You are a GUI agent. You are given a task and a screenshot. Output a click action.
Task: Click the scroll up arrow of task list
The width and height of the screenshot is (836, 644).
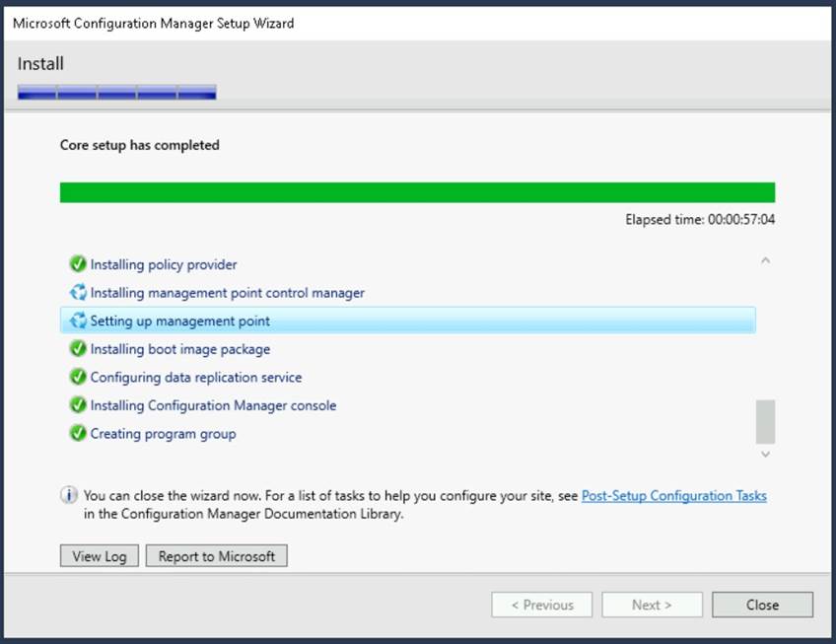pyautogui.click(x=765, y=260)
